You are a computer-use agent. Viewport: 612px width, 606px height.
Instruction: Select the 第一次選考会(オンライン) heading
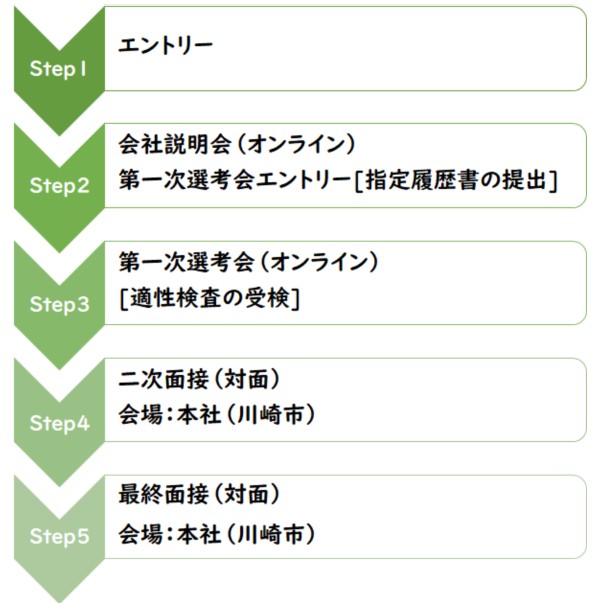(x=248, y=262)
